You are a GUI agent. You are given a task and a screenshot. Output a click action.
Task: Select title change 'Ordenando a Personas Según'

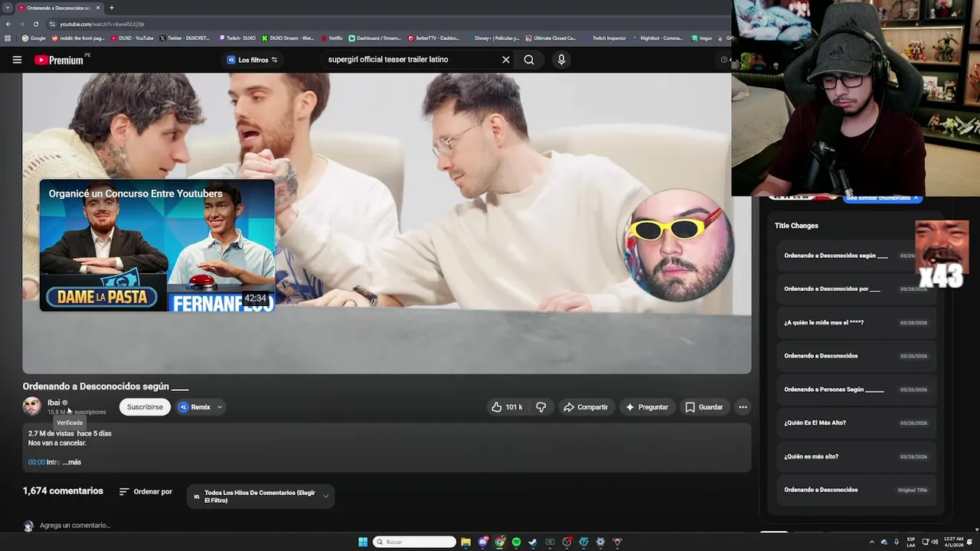coord(856,390)
